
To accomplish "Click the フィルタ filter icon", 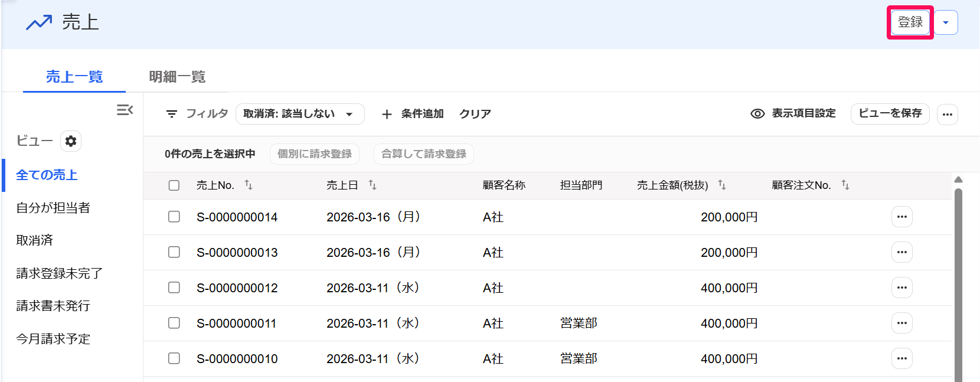I will click(172, 114).
